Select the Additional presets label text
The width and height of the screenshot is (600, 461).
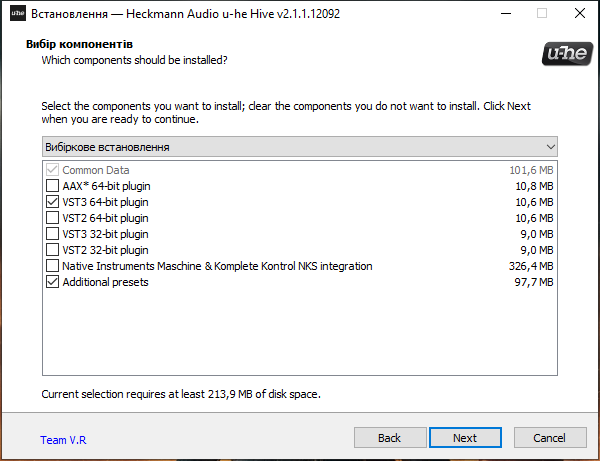click(x=105, y=282)
